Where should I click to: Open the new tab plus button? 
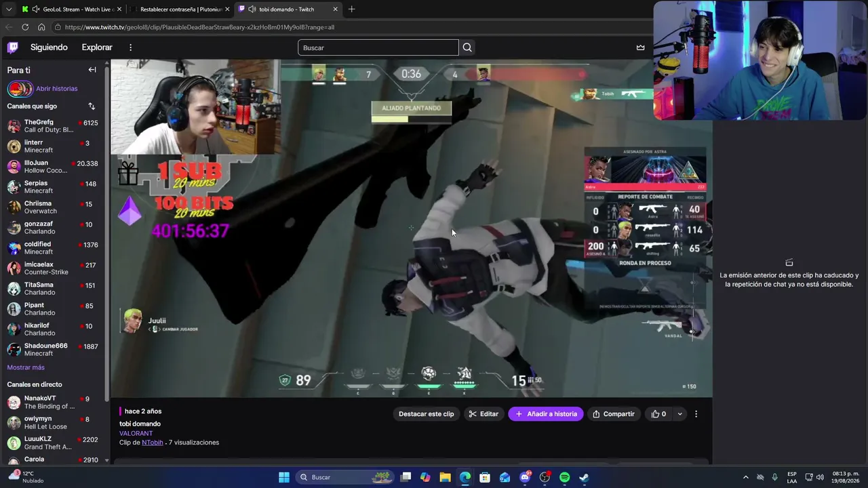click(x=351, y=9)
